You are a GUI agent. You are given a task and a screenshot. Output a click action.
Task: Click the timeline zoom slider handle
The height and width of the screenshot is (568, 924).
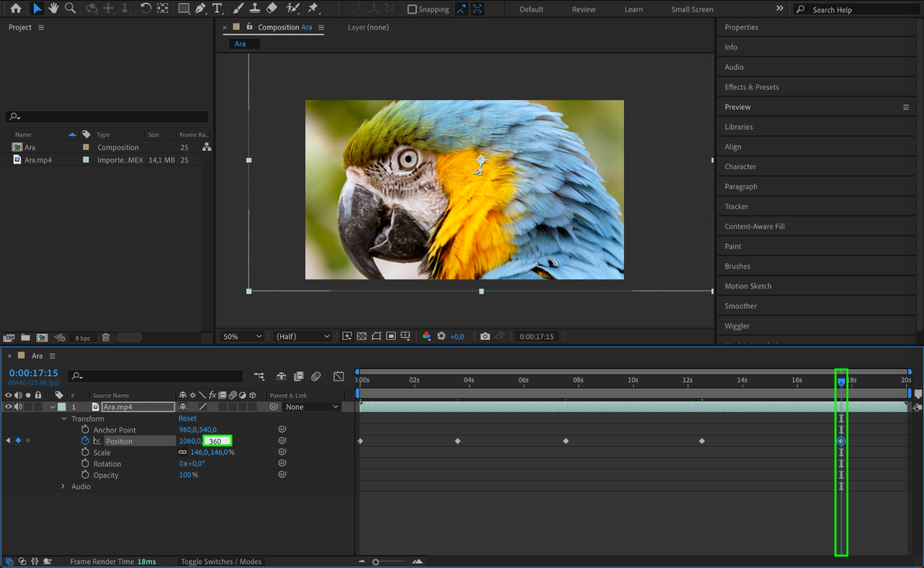pos(375,562)
